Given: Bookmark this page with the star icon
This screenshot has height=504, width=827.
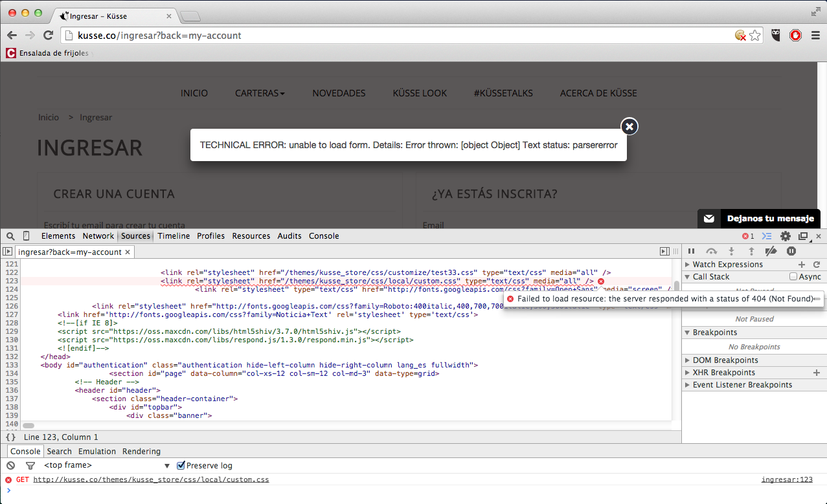Looking at the screenshot, I should tap(754, 36).
